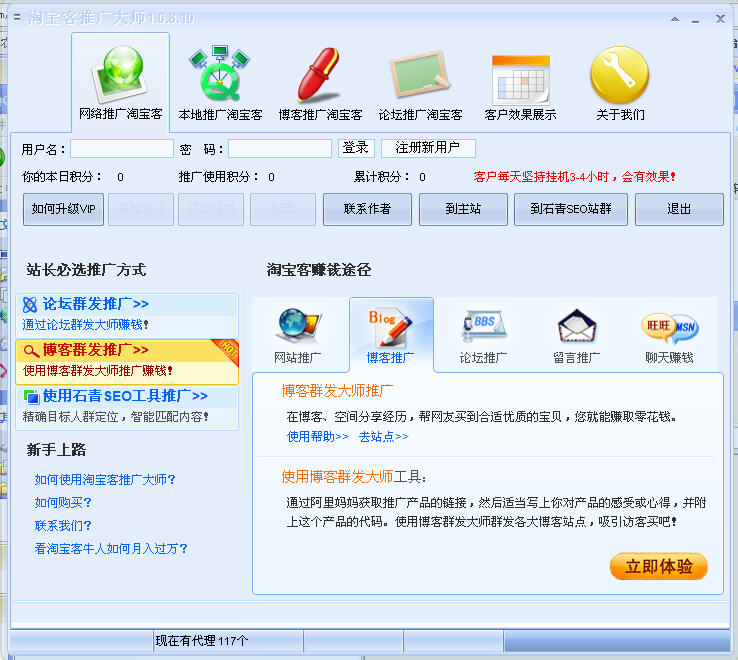Click 你的本日积分 label
The image size is (738, 660).
(62, 177)
